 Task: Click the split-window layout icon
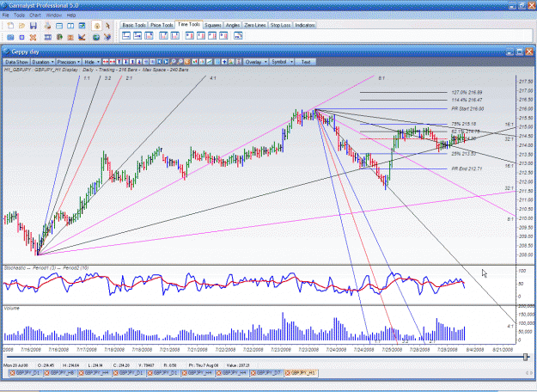[70, 26]
